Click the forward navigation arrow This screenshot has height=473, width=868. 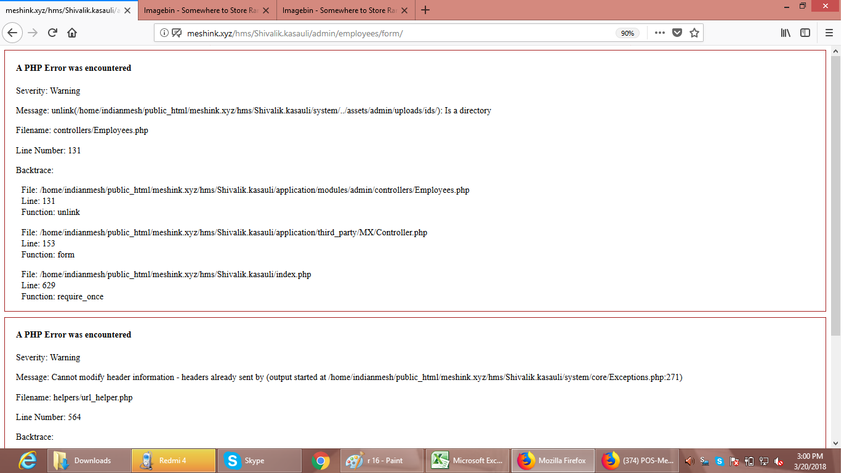[33, 33]
